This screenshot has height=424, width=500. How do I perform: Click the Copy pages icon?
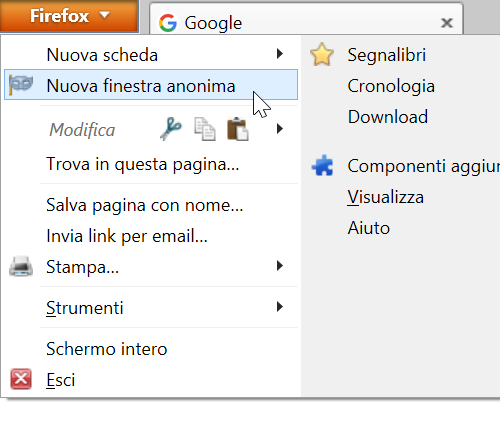[205, 129]
